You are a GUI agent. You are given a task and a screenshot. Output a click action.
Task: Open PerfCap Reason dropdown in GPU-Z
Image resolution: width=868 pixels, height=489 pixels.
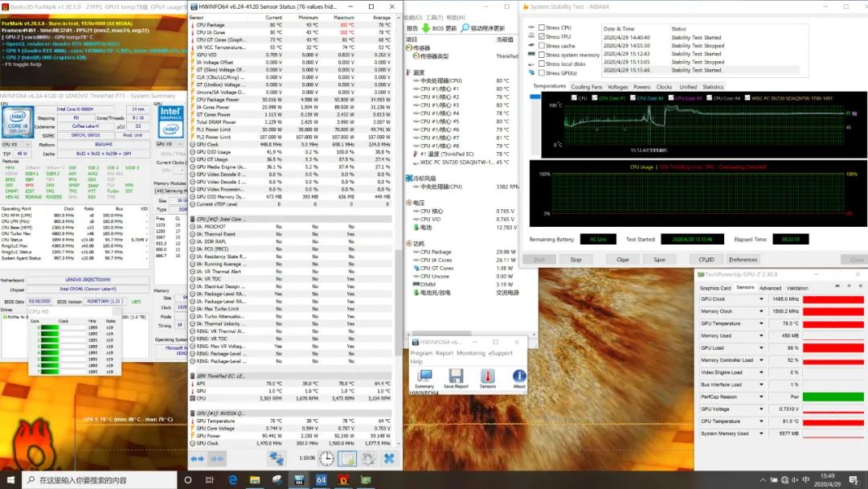761,397
